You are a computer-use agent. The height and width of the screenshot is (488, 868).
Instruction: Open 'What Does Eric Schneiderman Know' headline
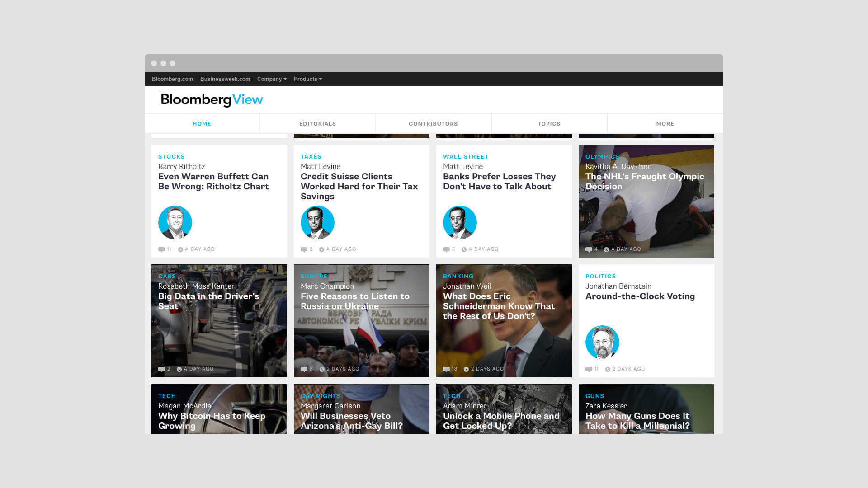[x=499, y=306]
